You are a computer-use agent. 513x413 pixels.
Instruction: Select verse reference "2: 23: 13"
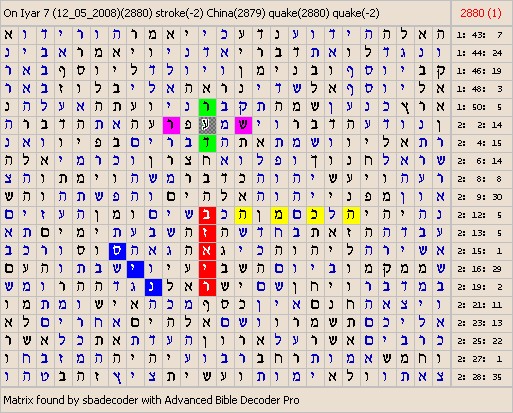tap(479, 323)
